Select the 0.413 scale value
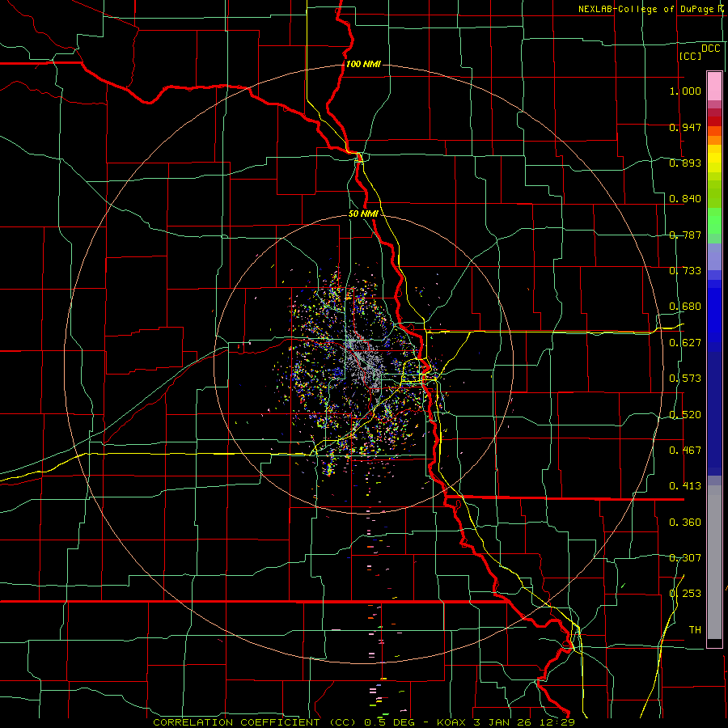Viewport: 728px width, 728px height. point(685,486)
